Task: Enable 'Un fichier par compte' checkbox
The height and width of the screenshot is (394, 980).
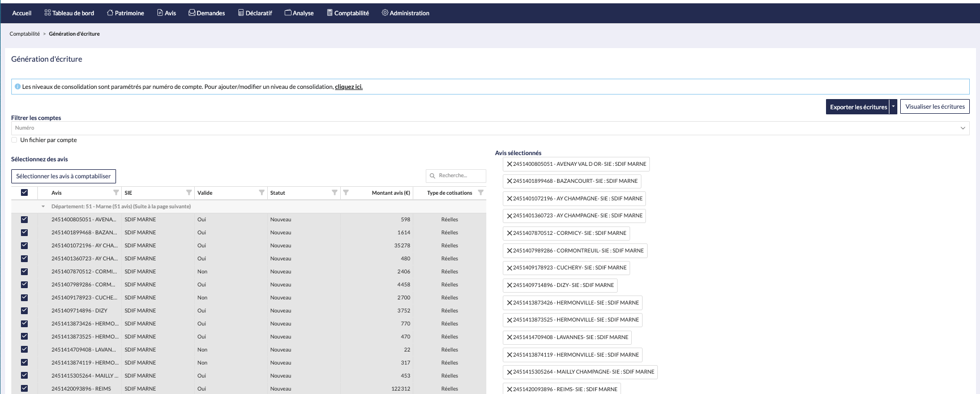Action: [15, 140]
